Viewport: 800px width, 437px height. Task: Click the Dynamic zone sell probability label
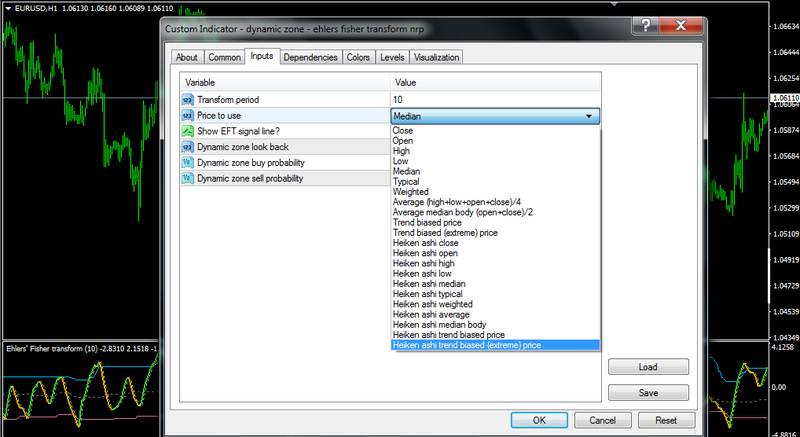[250, 178]
